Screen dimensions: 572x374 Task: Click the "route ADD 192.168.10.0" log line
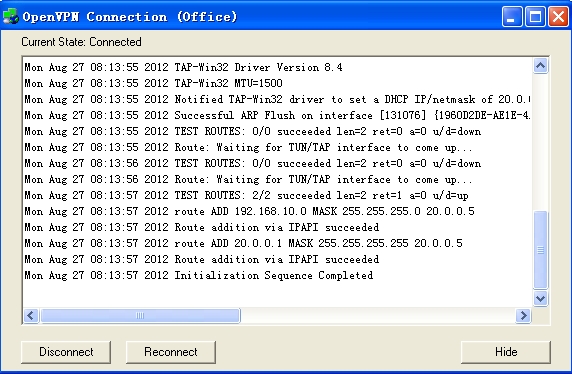pyautogui.click(x=250, y=211)
